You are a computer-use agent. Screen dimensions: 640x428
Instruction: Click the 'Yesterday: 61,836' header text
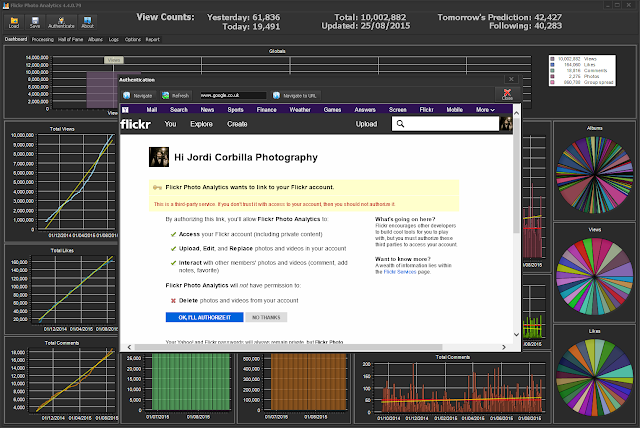click(243, 17)
